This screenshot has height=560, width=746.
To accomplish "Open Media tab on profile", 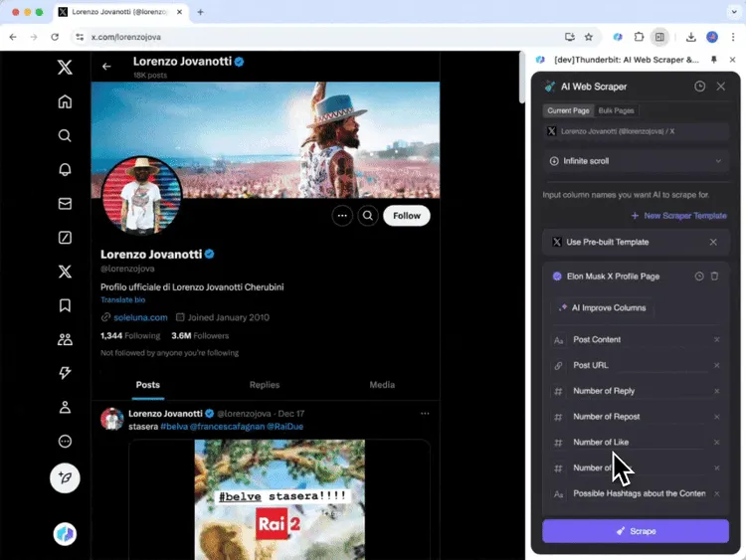I will click(382, 385).
